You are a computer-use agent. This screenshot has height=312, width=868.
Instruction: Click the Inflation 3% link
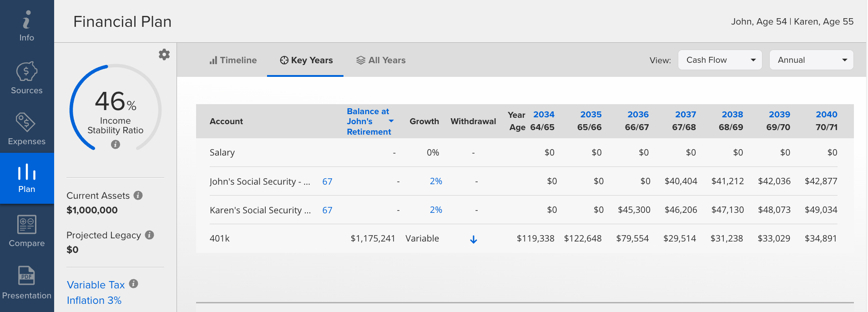tap(94, 300)
